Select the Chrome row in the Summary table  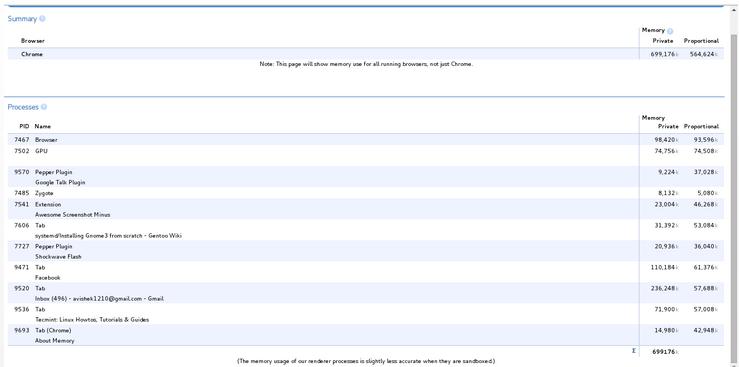point(366,54)
